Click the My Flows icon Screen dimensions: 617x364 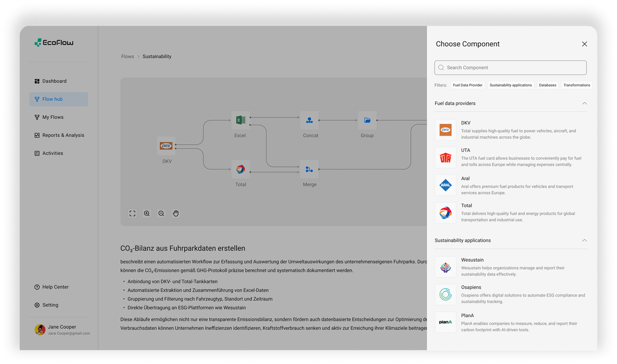[37, 117]
